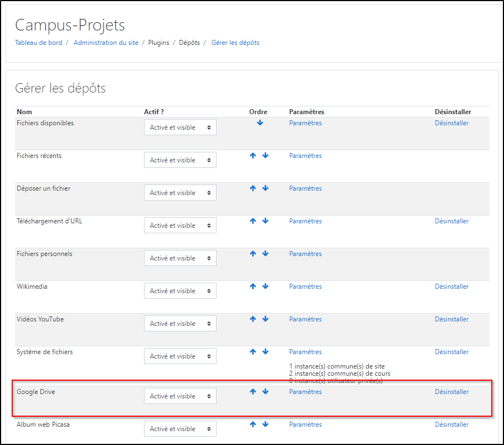The image size is (504, 445).
Task: Move Déposer un fichier down in order
Action: coord(265,188)
